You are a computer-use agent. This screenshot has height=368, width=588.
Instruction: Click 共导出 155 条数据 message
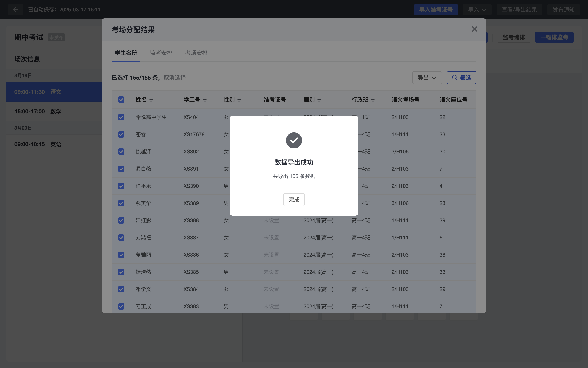coord(294,176)
